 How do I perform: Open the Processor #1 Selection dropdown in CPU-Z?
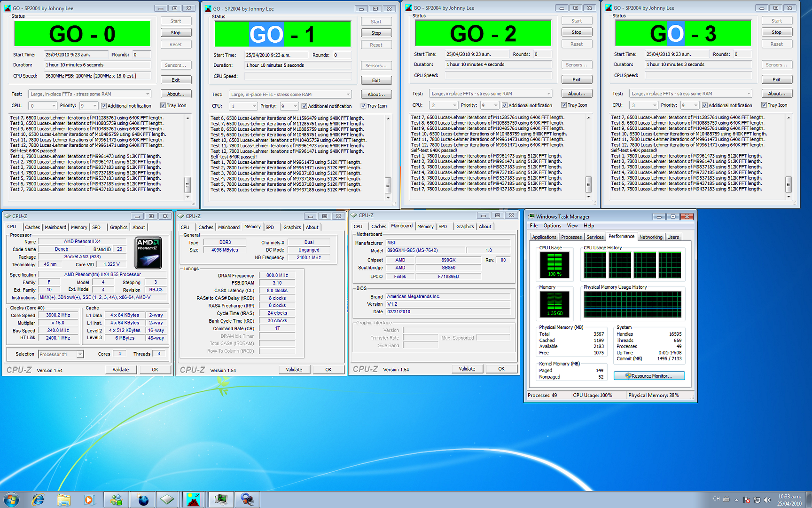pyautogui.click(x=61, y=354)
